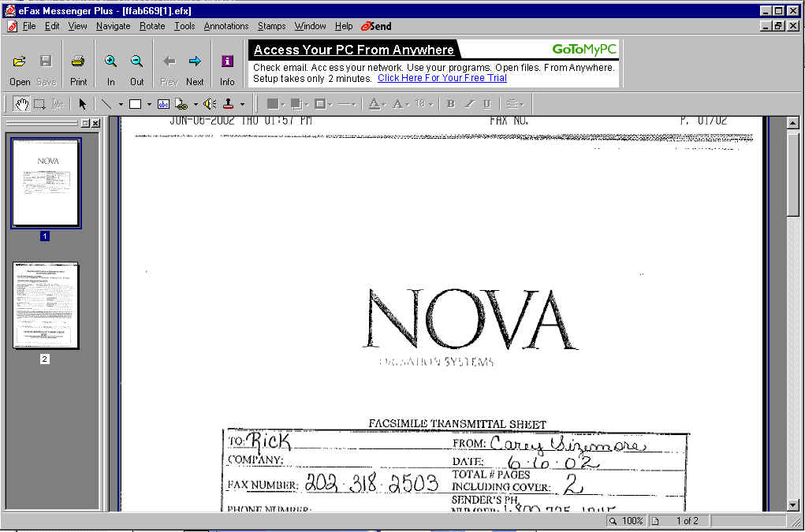Viewport: 805px width, 532px height.
Task: Click the 'Access Your PC From Anywhere' banner
Action: tap(354, 50)
